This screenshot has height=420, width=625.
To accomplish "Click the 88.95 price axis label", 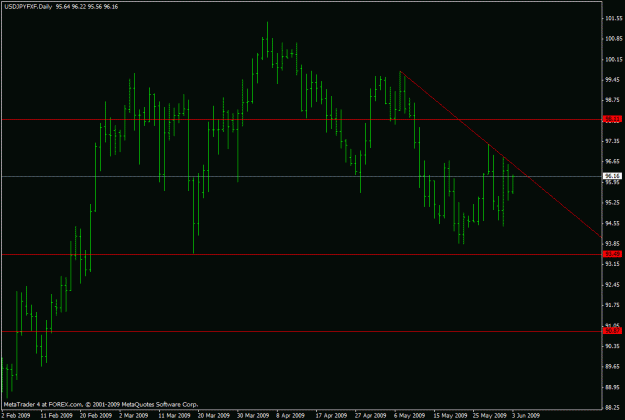I will 614,387.
